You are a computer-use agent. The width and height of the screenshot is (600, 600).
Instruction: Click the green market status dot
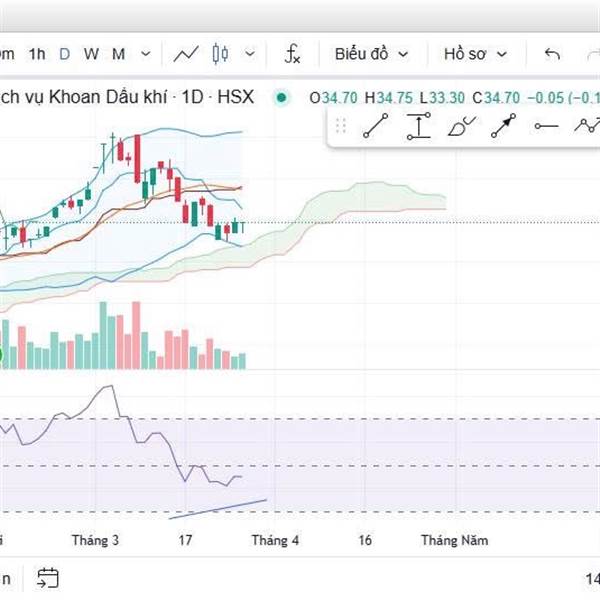pyautogui.click(x=281, y=98)
